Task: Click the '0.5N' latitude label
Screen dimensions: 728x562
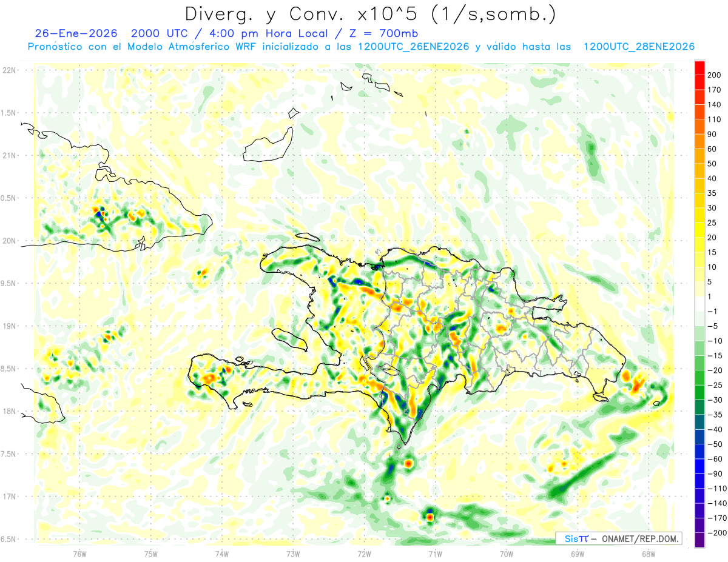Action: 9,198
